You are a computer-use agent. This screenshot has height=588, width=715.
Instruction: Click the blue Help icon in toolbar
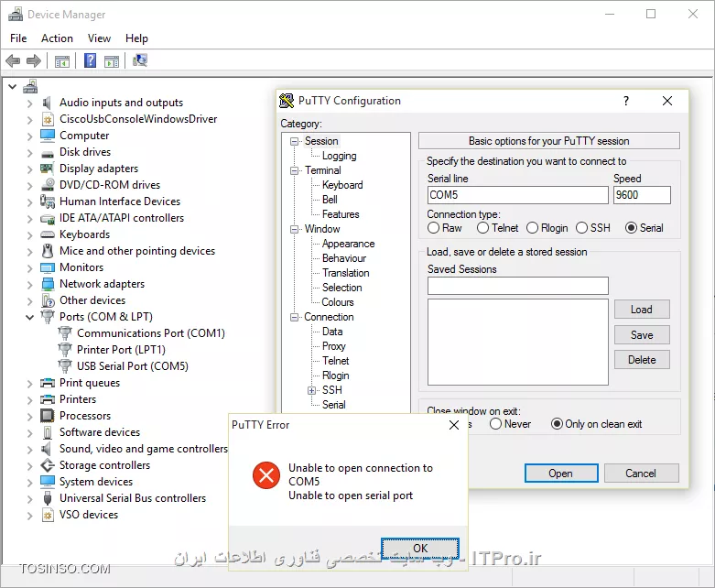pos(91,61)
